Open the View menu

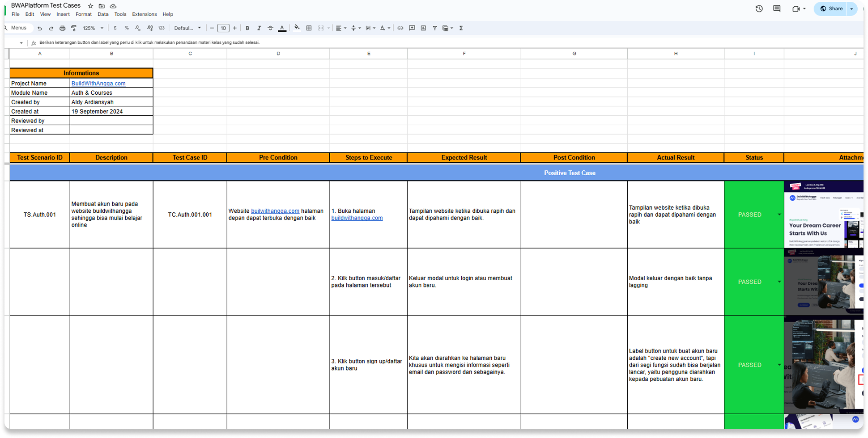tap(45, 14)
